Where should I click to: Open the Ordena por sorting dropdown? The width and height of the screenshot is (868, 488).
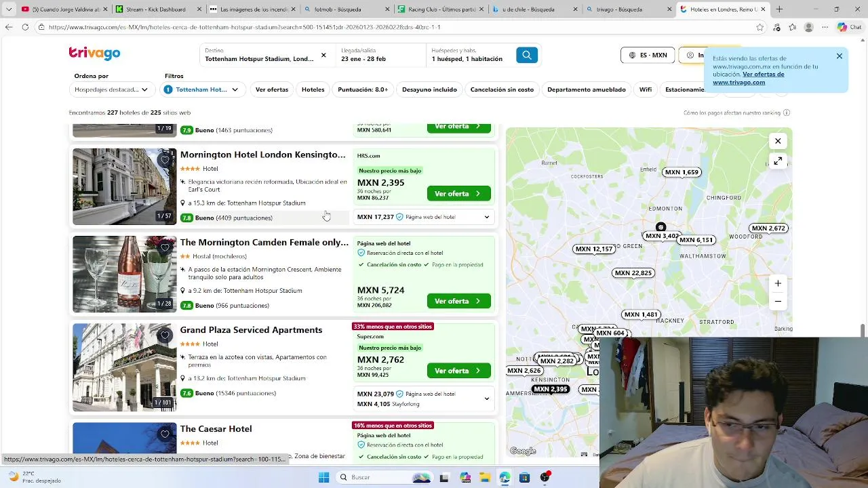pyautogui.click(x=111, y=89)
